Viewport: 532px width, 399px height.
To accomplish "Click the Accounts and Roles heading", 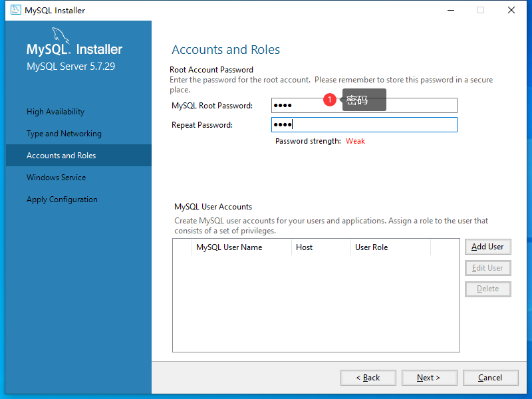I will (225, 49).
